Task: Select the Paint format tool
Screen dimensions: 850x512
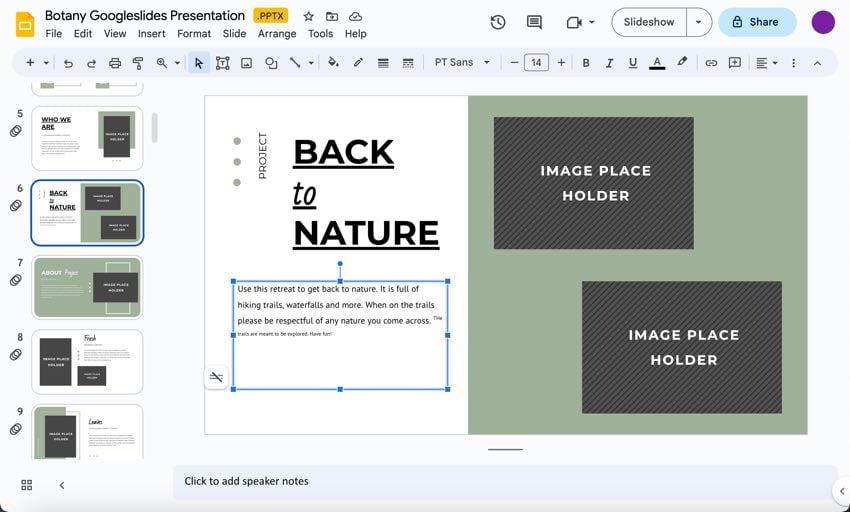Action: point(138,63)
